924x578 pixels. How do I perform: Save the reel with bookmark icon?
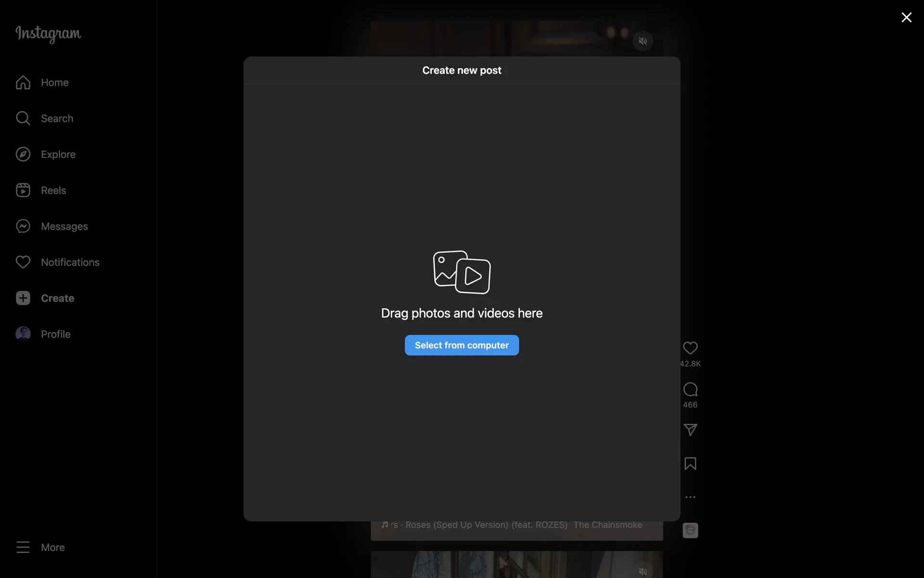tap(690, 464)
